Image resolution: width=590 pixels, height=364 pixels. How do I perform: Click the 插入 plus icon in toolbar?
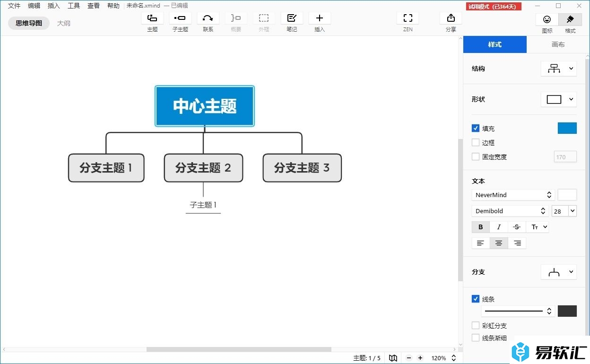click(320, 18)
